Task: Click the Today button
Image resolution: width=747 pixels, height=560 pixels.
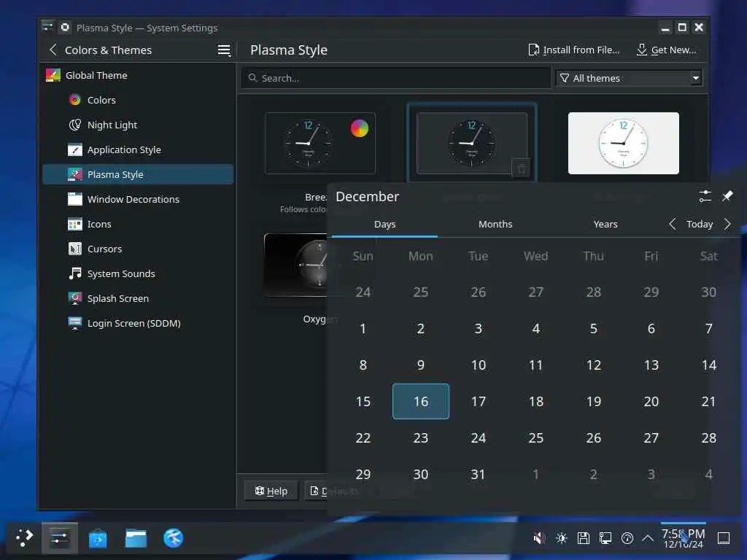Action: click(x=700, y=224)
